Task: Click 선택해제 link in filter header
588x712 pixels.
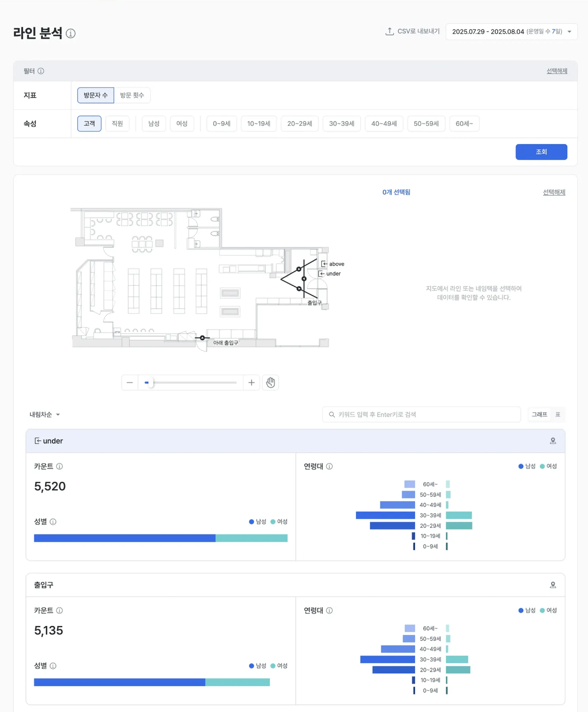Action: click(x=557, y=71)
